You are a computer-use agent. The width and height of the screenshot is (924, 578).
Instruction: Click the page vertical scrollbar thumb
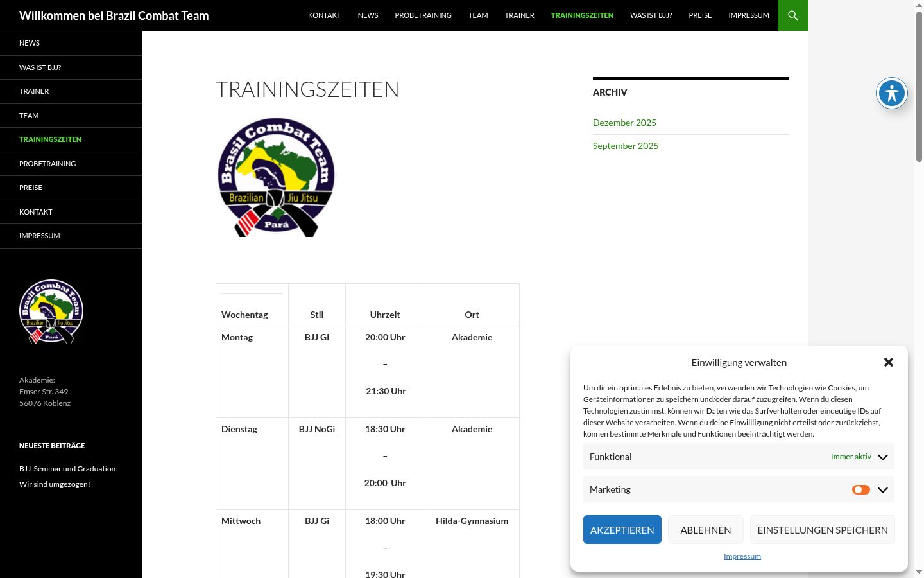(x=919, y=86)
